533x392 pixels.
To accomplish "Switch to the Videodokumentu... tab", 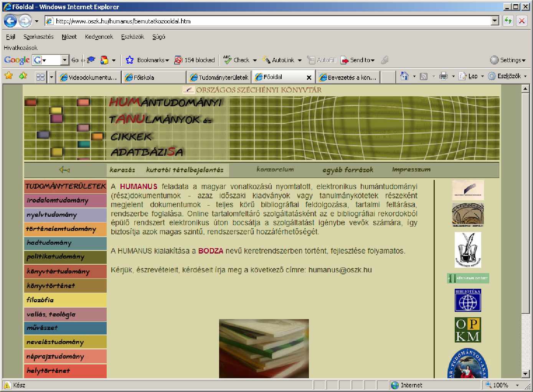I will tap(89, 77).
